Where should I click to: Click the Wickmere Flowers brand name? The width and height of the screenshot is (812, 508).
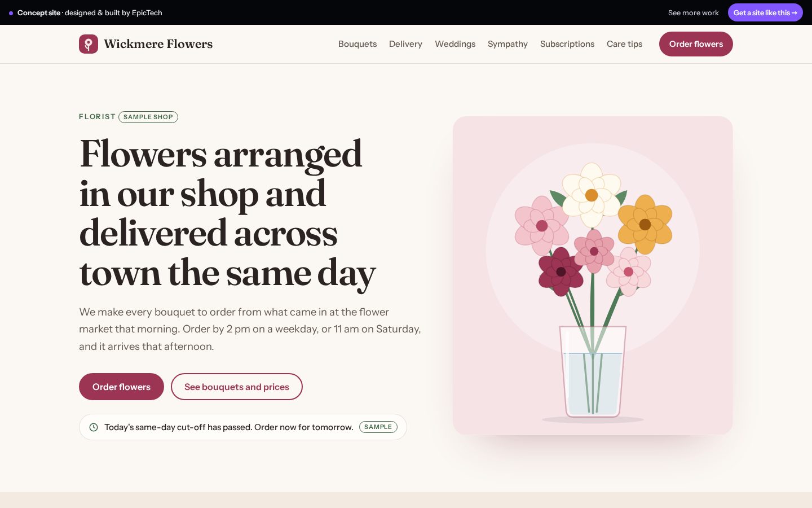(x=158, y=44)
